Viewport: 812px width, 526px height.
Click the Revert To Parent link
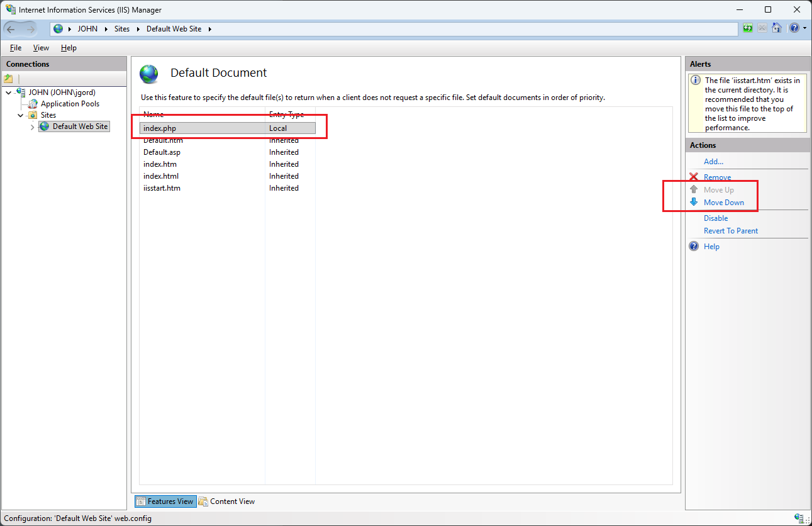point(731,231)
